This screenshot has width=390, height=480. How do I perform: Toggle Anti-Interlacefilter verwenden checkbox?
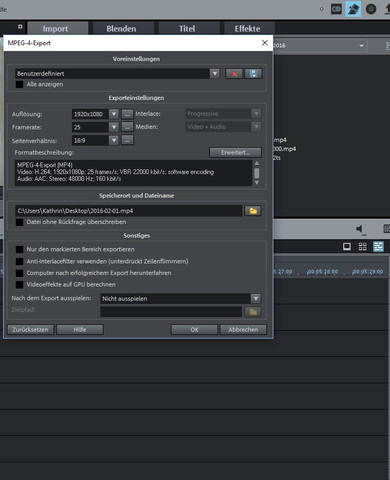(x=20, y=261)
